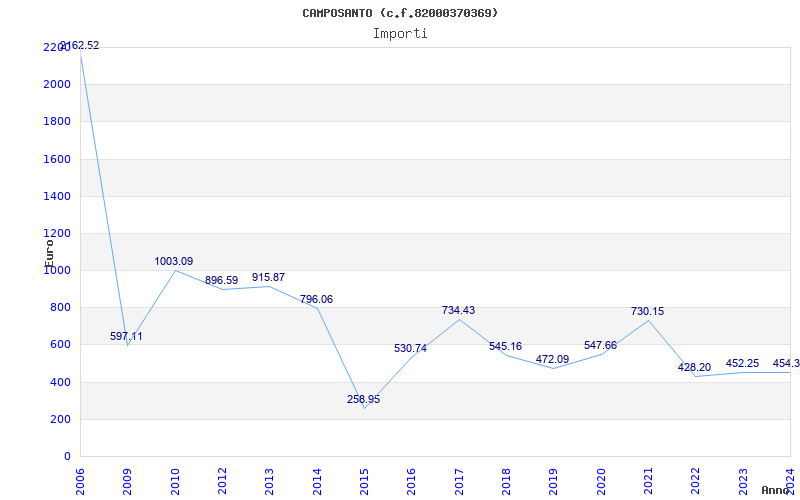This screenshot has height=500, width=800.
Task: Click the 258.95 minimum value label
Action: click(363, 399)
